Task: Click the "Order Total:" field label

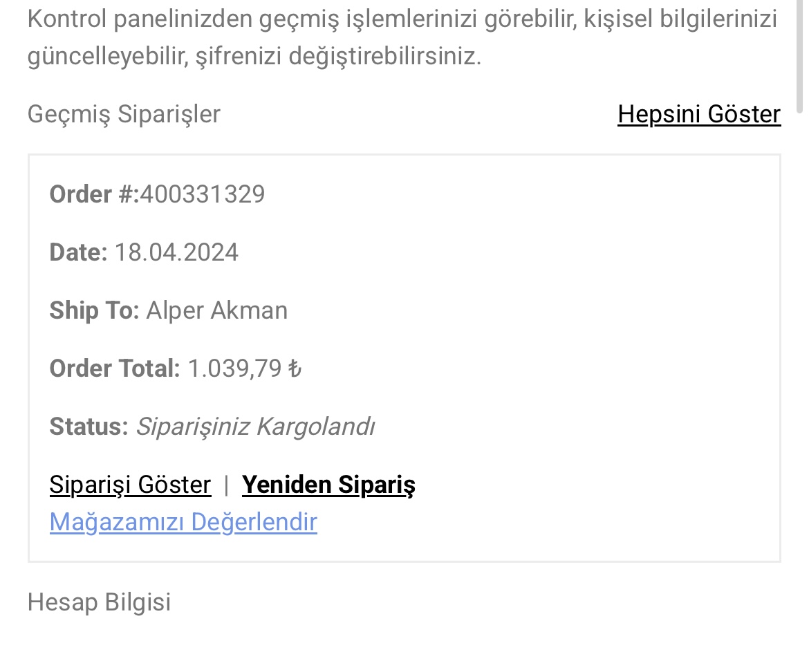Action: point(114,368)
